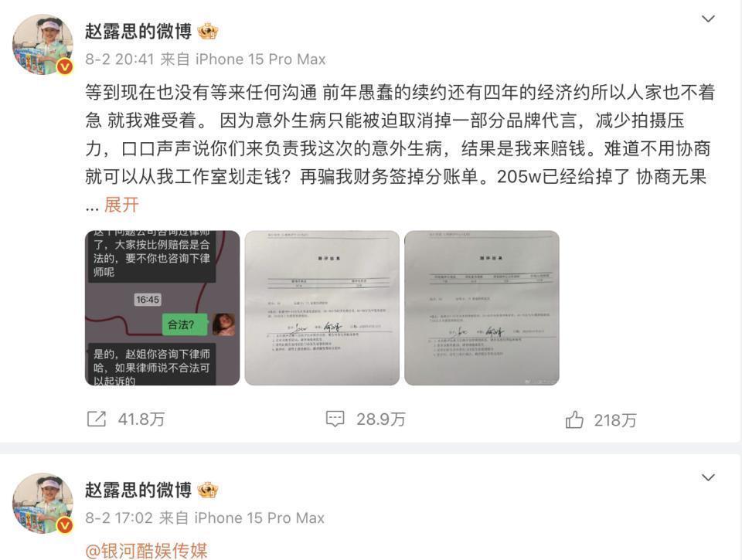Open the chat screenshot thumbnail

[x=162, y=308]
